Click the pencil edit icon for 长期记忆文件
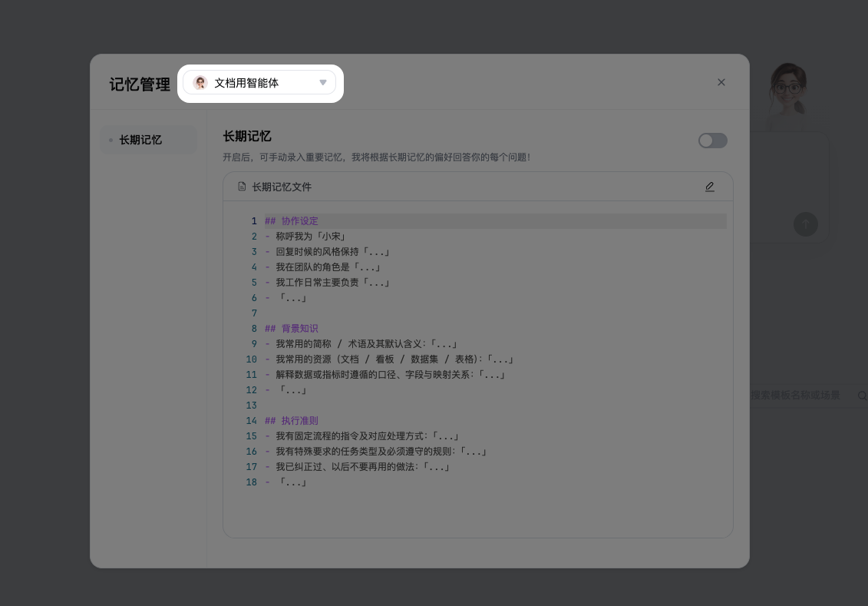Image resolution: width=868 pixels, height=606 pixels. point(710,187)
